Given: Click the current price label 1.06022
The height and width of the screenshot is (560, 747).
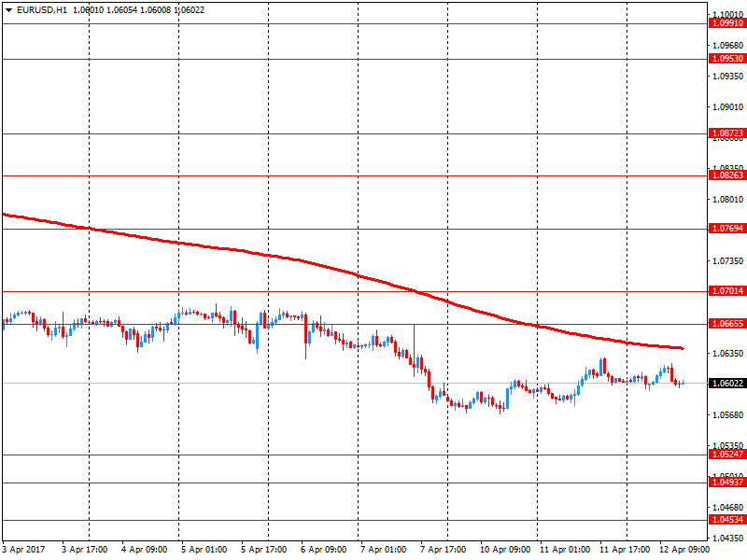Looking at the screenshot, I should click(x=727, y=384).
